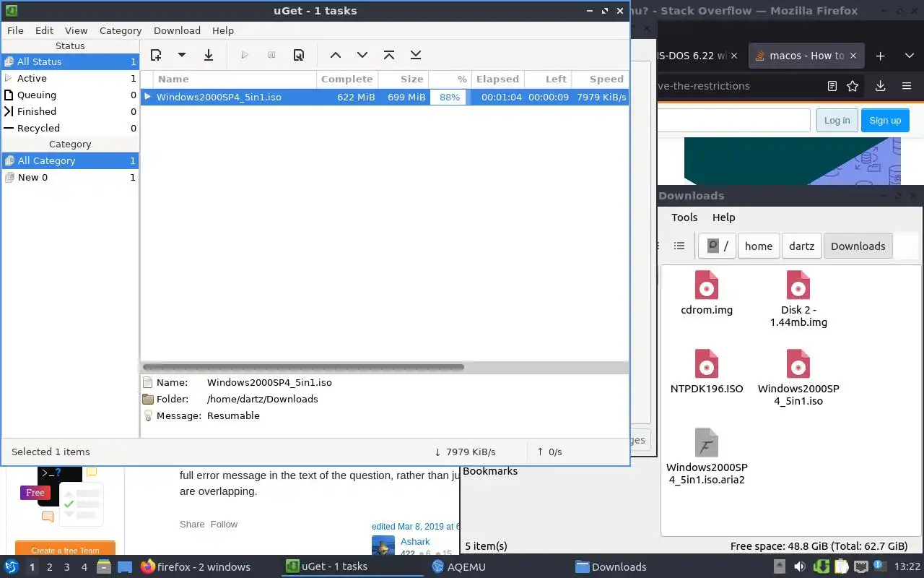Close the 'macos - How to' Firefox tab

tap(854, 56)
